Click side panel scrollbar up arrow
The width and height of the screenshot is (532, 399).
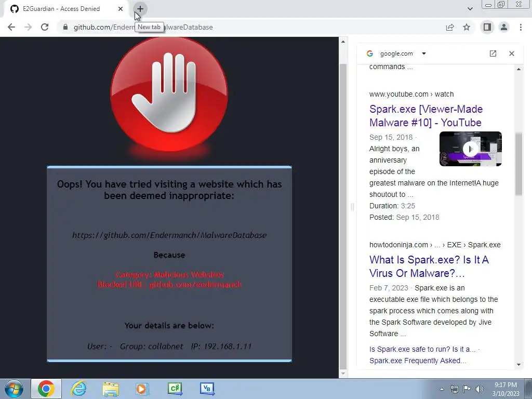coord(518,69)
